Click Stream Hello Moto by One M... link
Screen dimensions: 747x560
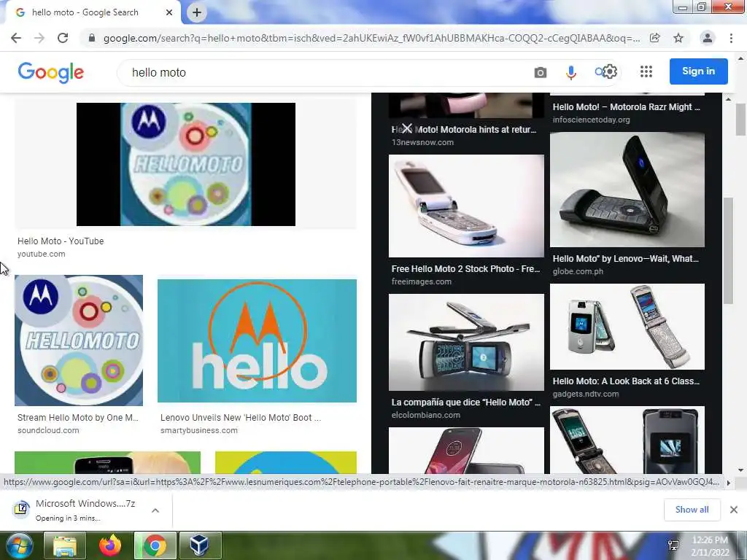click(x=78, y=418)
